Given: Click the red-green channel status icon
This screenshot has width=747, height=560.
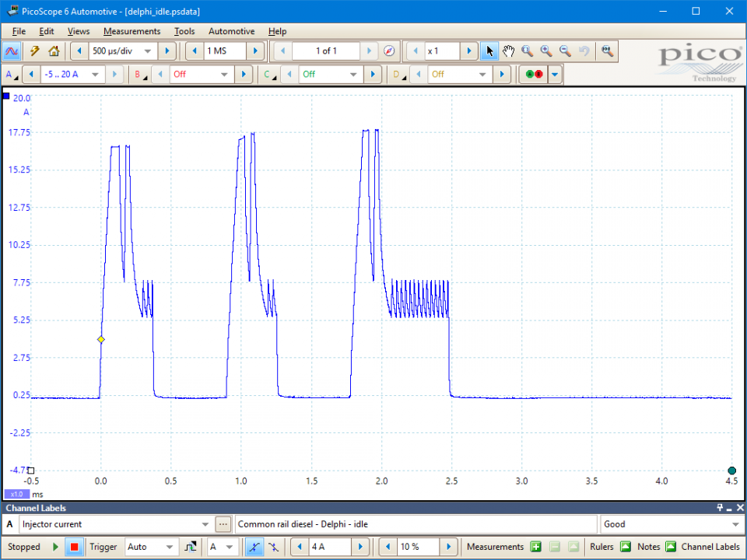Looking at the screenshot, I should click(x=534, y=75).
